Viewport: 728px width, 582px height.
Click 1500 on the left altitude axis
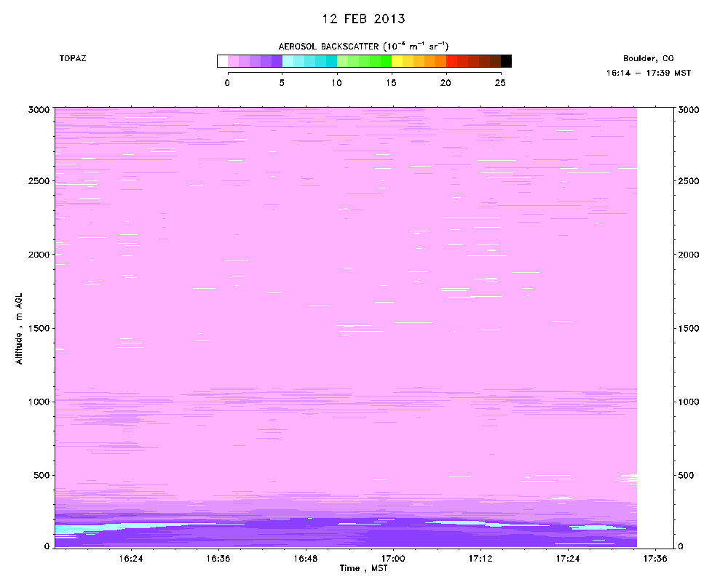coord(39,329)
